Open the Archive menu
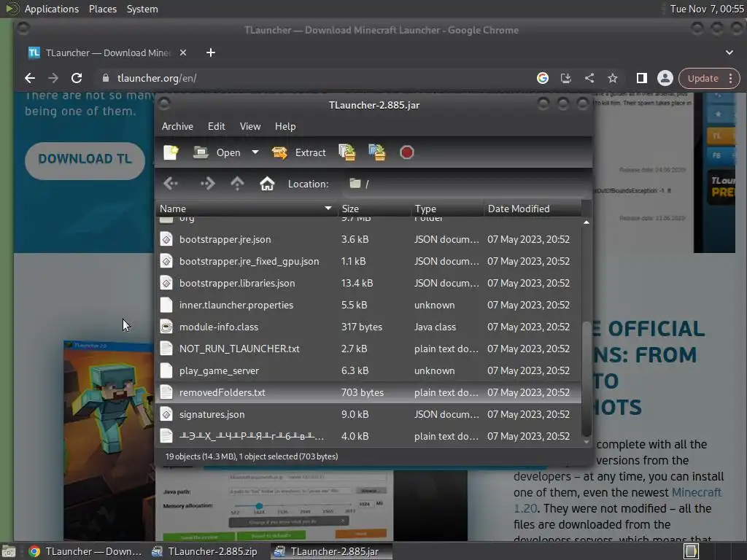This screenshot has height=560, width=747. coord(177,126)
